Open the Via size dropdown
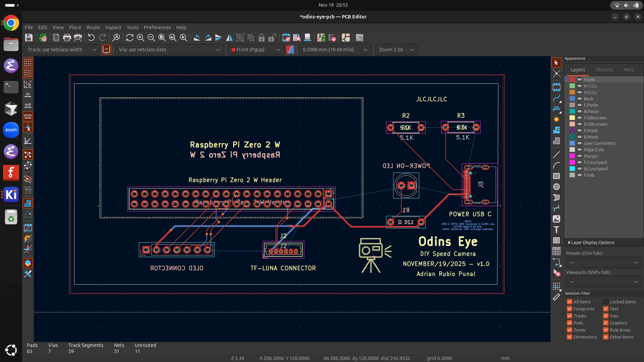644x362 pixels. click(x=218, y=50)
